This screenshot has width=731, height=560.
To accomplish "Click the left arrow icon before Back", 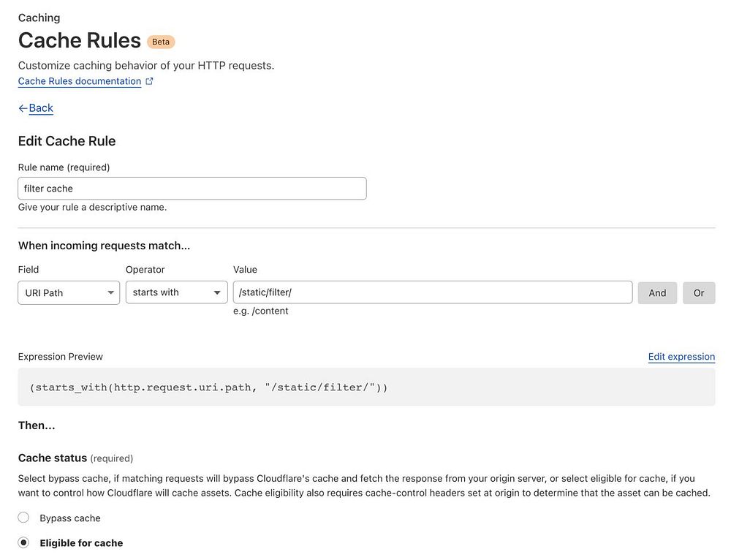I will pyautogui.click(x=23, y=108).
